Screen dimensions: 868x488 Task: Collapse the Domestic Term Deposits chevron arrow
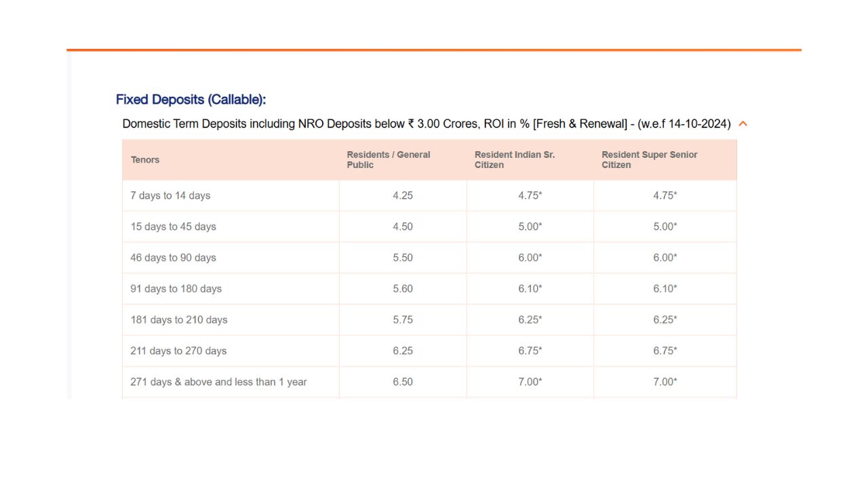tap(743, 124)
